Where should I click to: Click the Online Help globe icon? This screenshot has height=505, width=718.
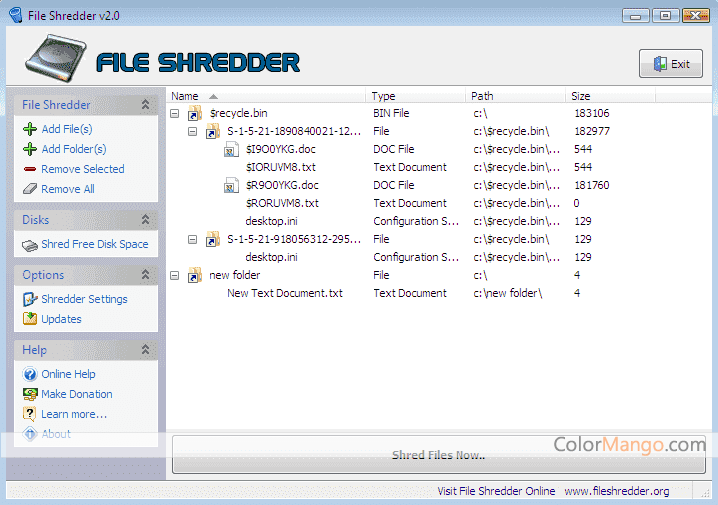pos(30,374)
